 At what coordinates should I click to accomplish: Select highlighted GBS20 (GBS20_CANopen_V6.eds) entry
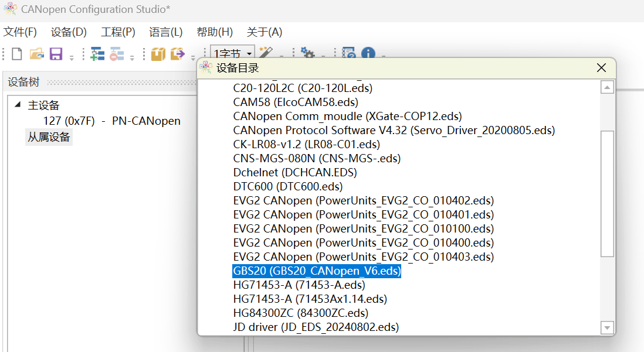pyautogui.click(x=317, y=271)
